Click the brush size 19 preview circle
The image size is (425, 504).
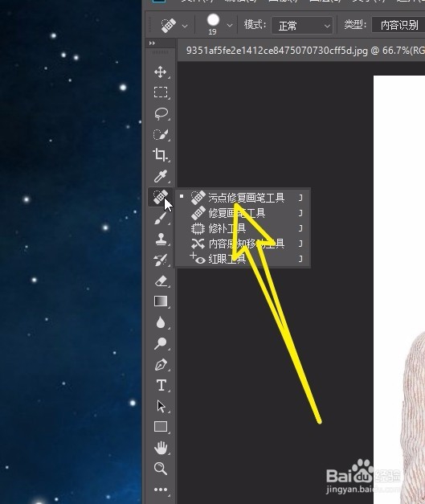click(213, 20)
